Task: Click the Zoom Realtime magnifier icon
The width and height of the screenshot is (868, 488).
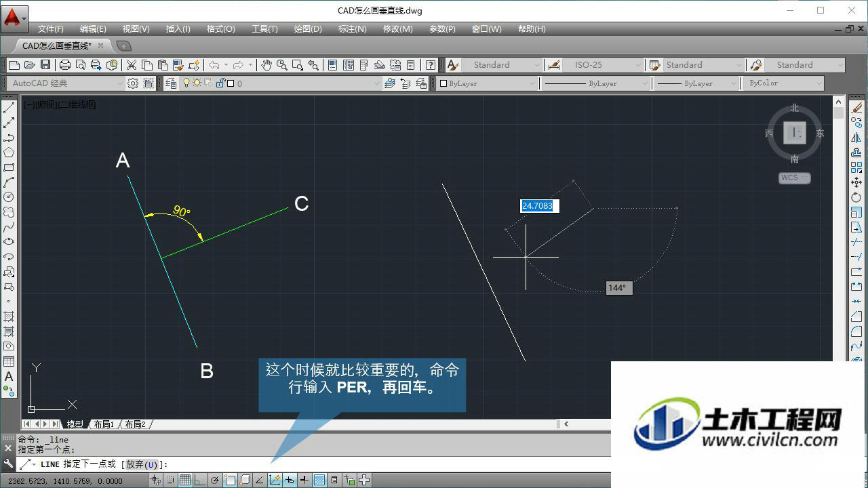Action: click(281, 65)
